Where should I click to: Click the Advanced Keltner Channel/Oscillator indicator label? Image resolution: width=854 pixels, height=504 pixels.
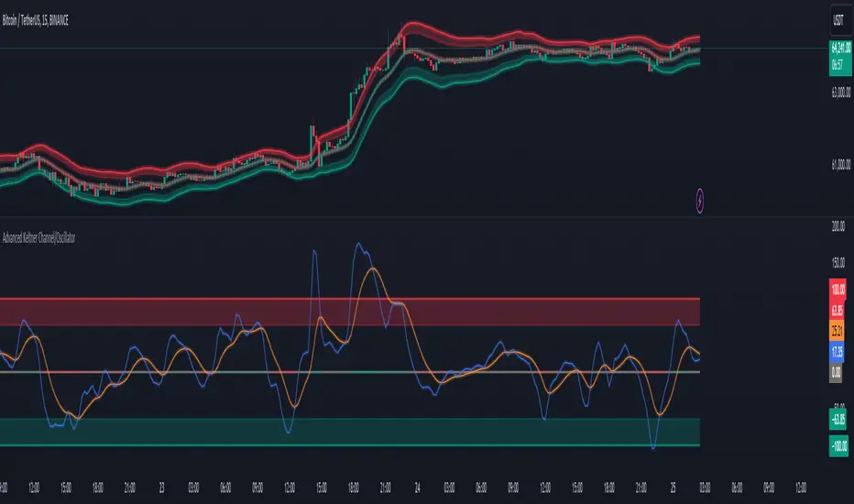click(38, 237)
